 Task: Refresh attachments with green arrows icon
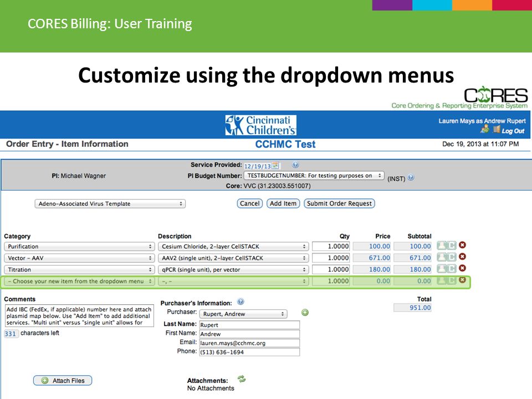coord(241,379)
